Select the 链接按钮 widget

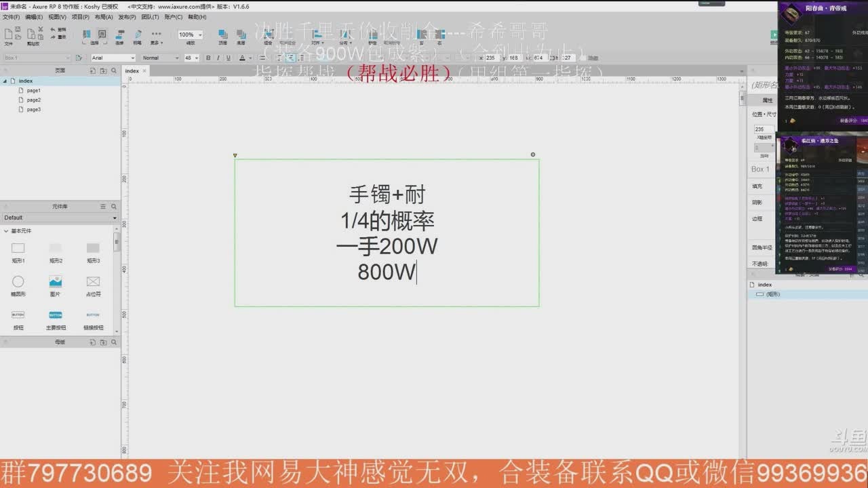point(93,320)
